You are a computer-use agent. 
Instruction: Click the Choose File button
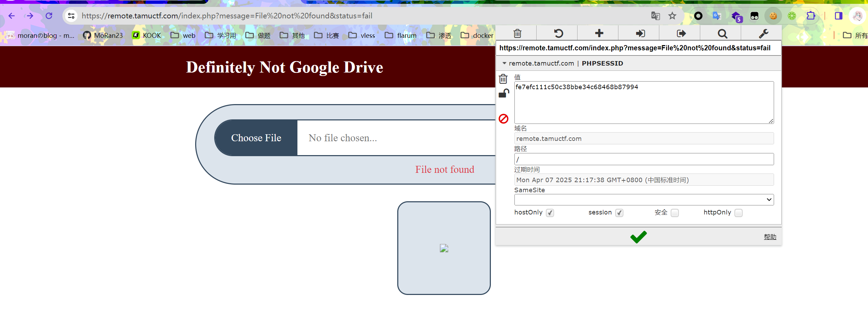point(256,138)
